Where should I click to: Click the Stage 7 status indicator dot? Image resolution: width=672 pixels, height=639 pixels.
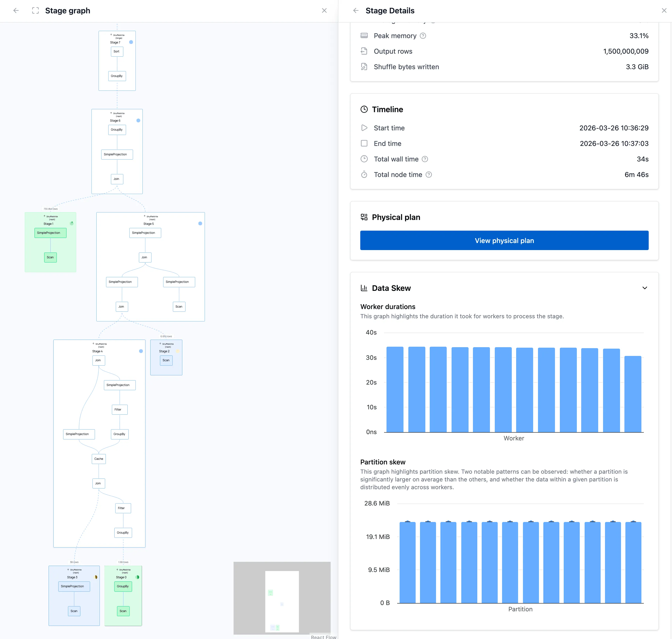pyautogui.click(x=131, y=42)
